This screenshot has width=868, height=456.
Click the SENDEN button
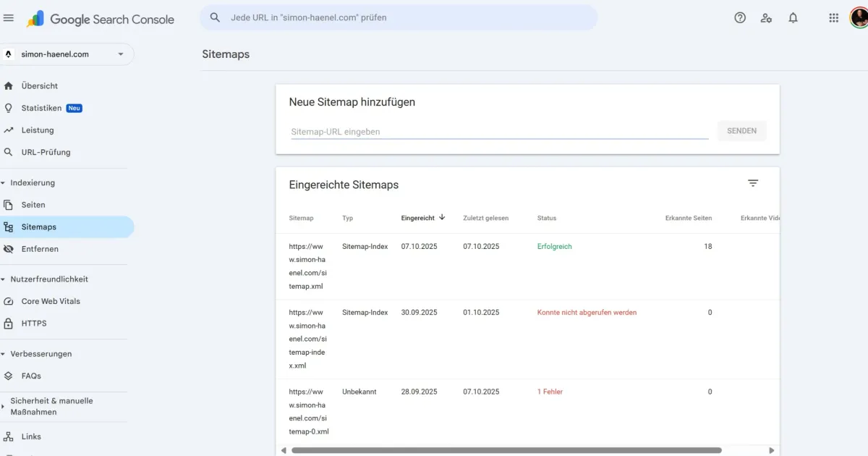point(741,131)
